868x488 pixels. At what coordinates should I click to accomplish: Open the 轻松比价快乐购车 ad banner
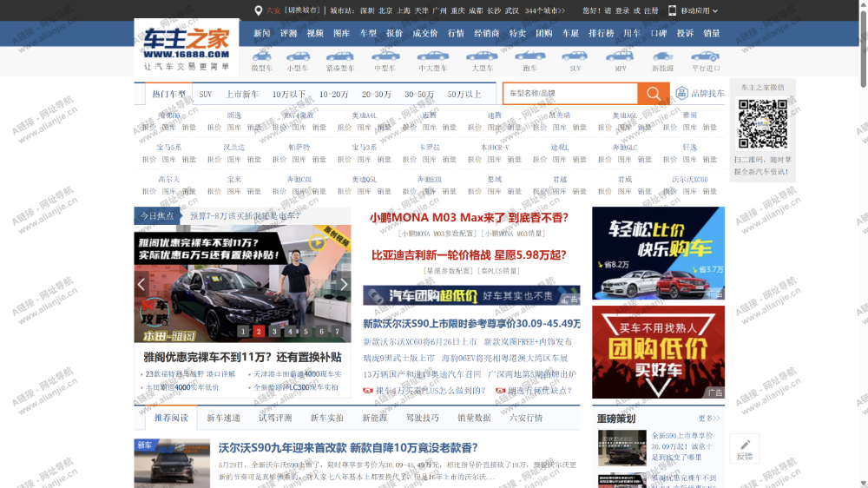pos(658,254)
